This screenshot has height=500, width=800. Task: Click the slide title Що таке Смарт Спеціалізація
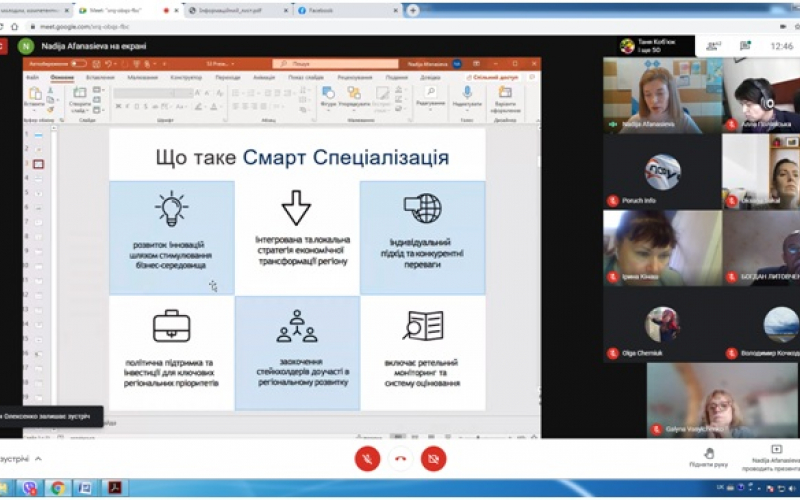pyautogui.click(x=302, y=157)
